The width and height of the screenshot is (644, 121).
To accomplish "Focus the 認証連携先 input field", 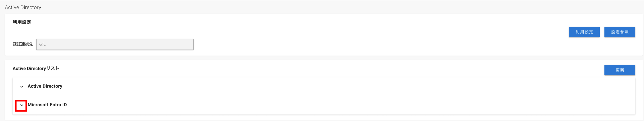I will coord(115,44).
